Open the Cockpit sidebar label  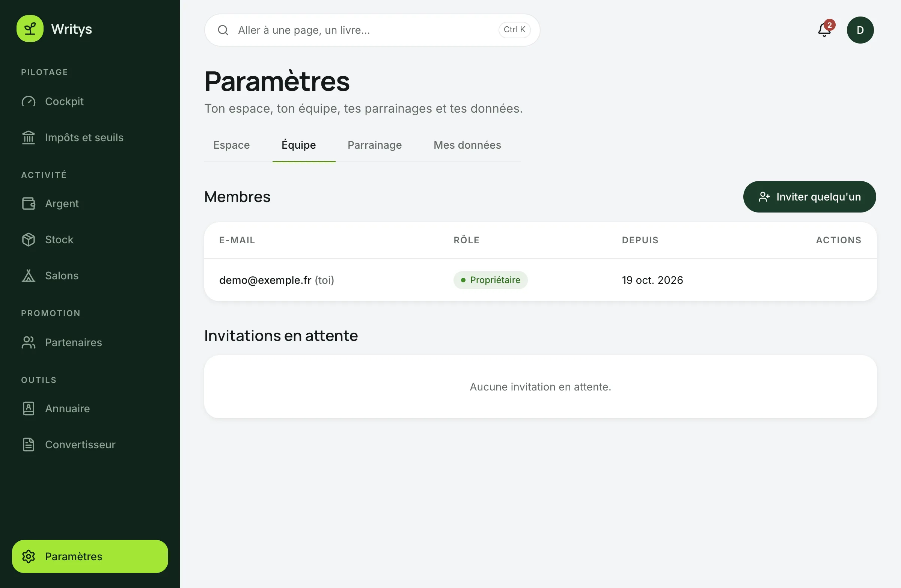[64, 101]
